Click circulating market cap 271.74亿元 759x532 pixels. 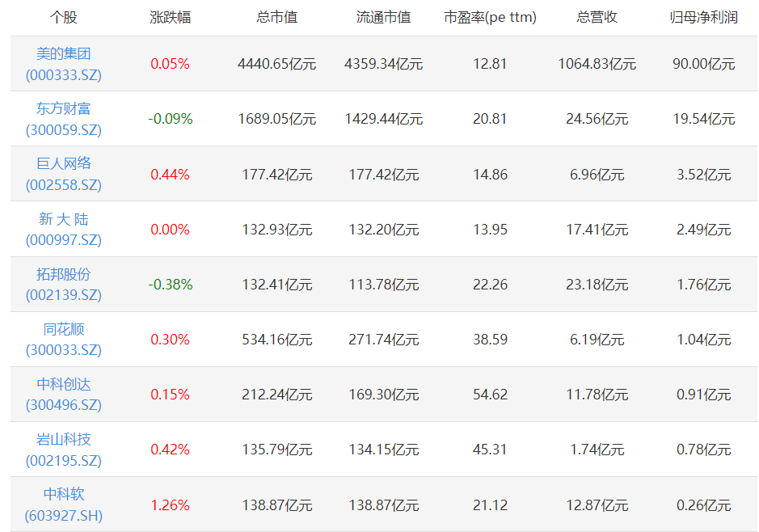[x=383, y=340]
